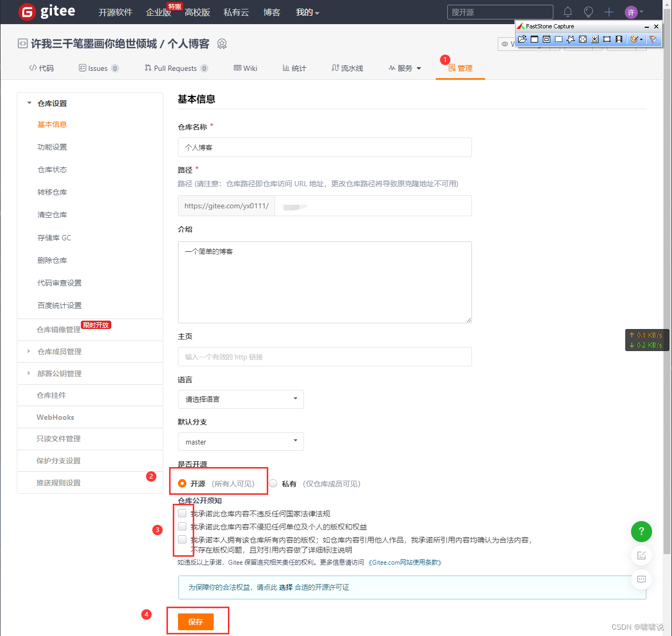Click the 保存 save button
The height and width of the screenshot is (636, 672).
pos(196,622)
